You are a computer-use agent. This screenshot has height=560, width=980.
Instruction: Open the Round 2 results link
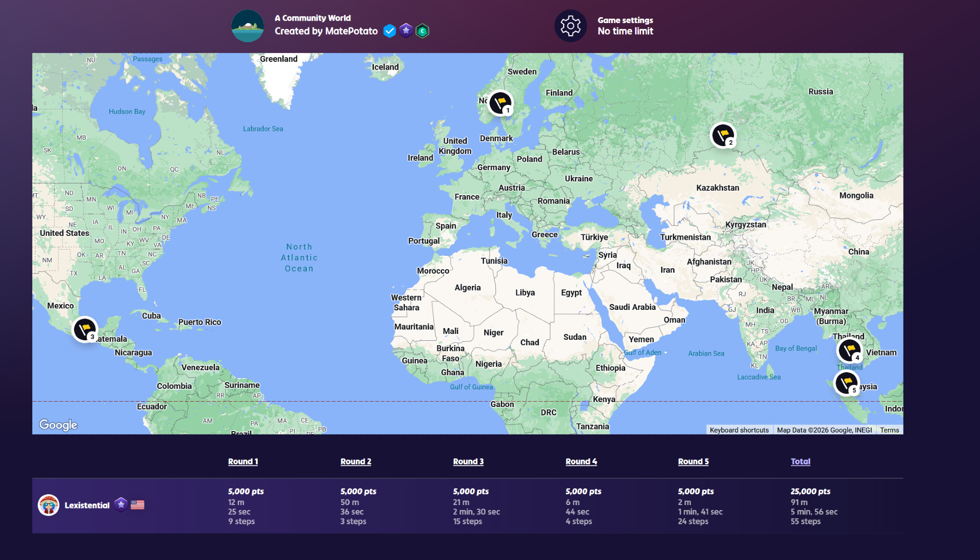point(356,461)
